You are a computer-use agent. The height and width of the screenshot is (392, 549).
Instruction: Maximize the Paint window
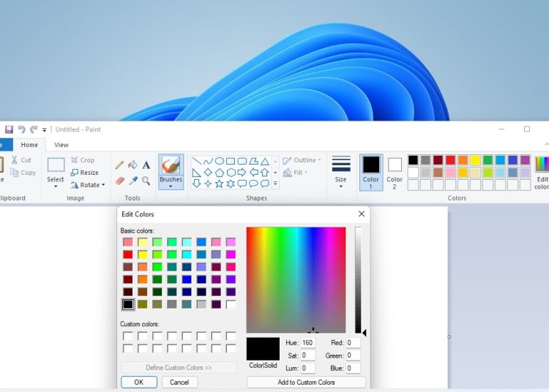pos(526,129)
